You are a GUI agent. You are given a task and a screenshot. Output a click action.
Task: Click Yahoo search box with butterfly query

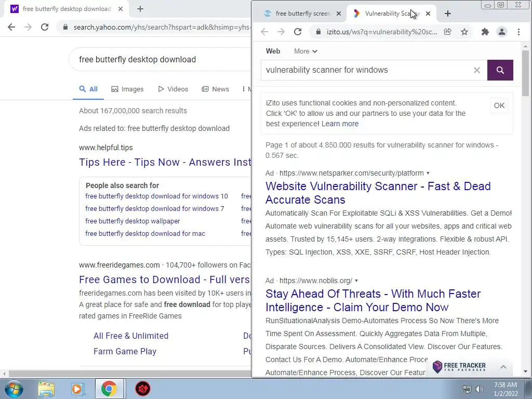coord(160,60)
